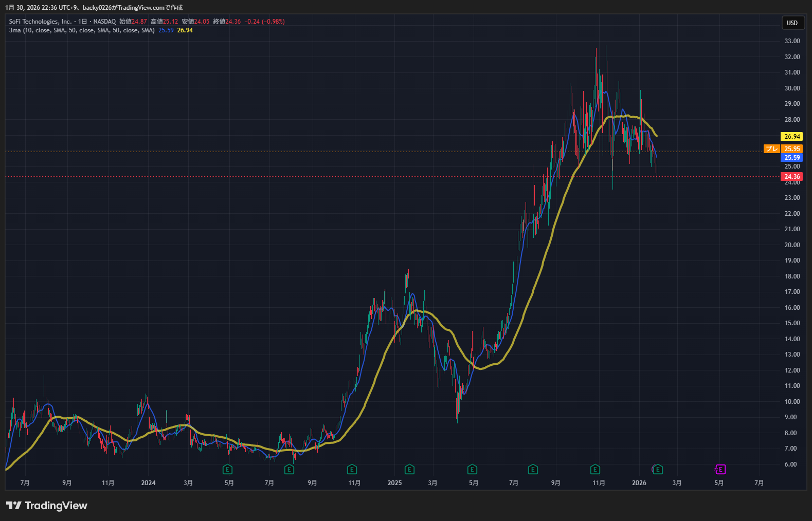Screen dimensions: 812x521
Task: Click the orange プレ pre-market label
Action: [x=771, y=149]
